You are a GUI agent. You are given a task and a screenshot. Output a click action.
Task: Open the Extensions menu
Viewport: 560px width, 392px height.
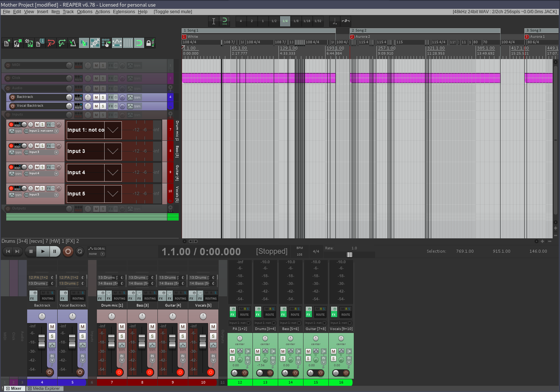pyautogui.click(x=124, y=12)
